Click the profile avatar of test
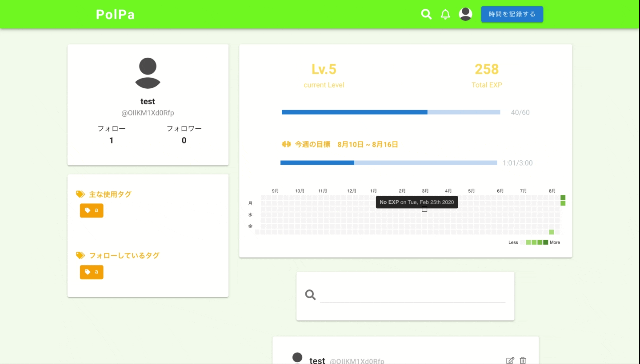Viewport: 640px width, 364px height. (x=148, y=73)
